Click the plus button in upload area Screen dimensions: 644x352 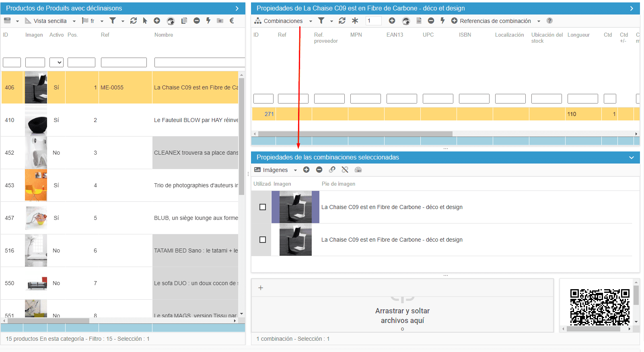click(261, 288)
